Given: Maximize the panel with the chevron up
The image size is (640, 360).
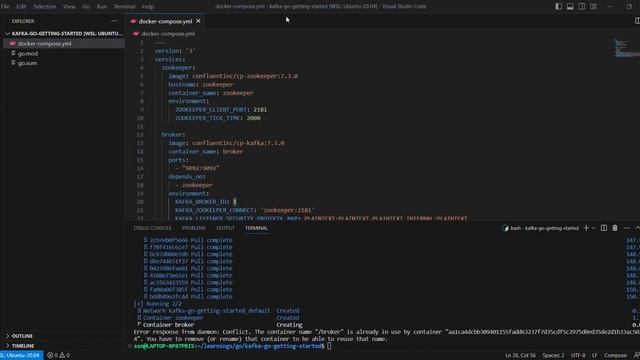Looking at the screenshot, I should tap(637, 228).
